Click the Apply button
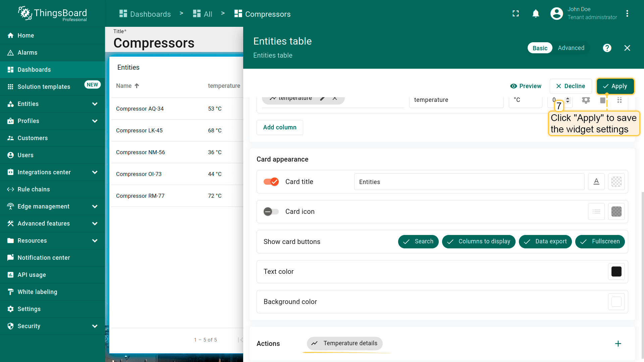 615,86
